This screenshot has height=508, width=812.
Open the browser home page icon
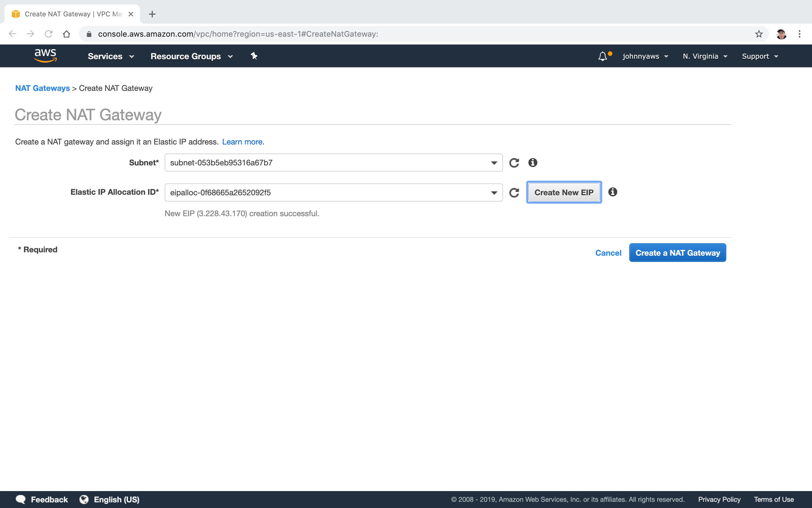[67, 34]
